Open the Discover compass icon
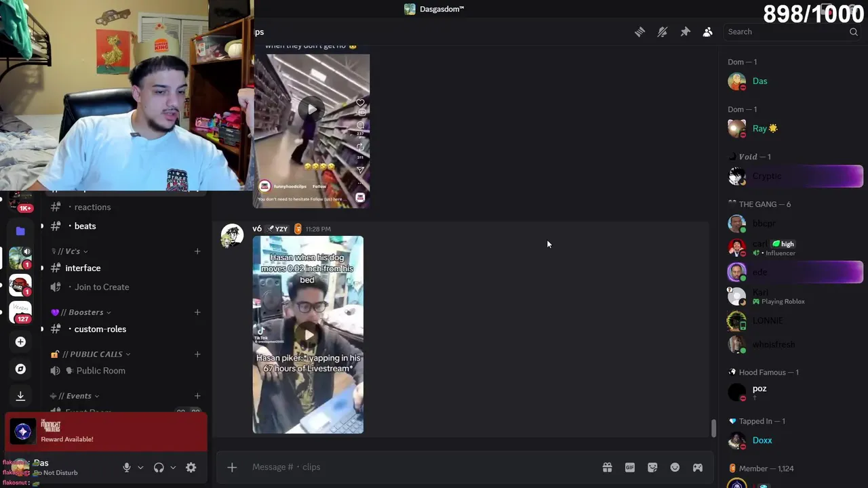This screenshot has height=488, width=868. coord(20,369)
